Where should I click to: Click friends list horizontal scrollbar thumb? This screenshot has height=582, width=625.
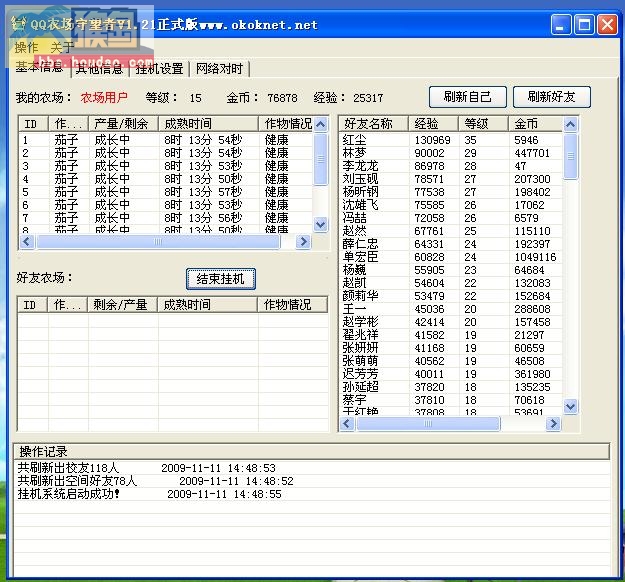pyautogui.click(x=428, y=423)
